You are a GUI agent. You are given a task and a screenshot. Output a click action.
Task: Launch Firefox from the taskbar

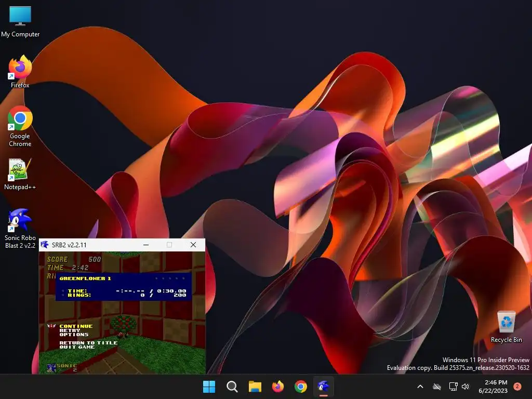[278, 387]
